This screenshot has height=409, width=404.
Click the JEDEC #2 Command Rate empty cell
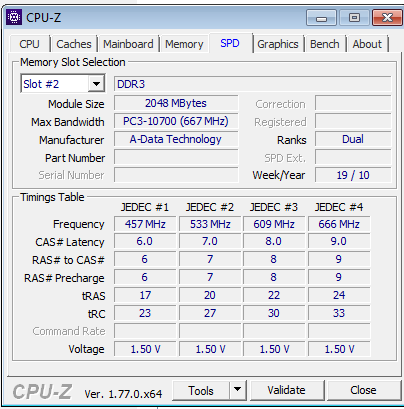pos(210,331)
